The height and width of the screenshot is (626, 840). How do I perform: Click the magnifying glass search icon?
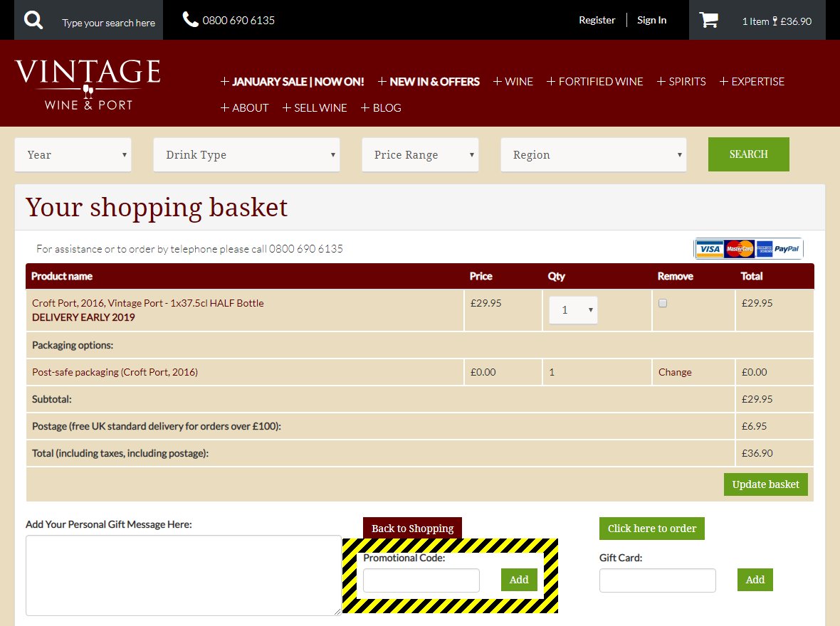[33, 20]
